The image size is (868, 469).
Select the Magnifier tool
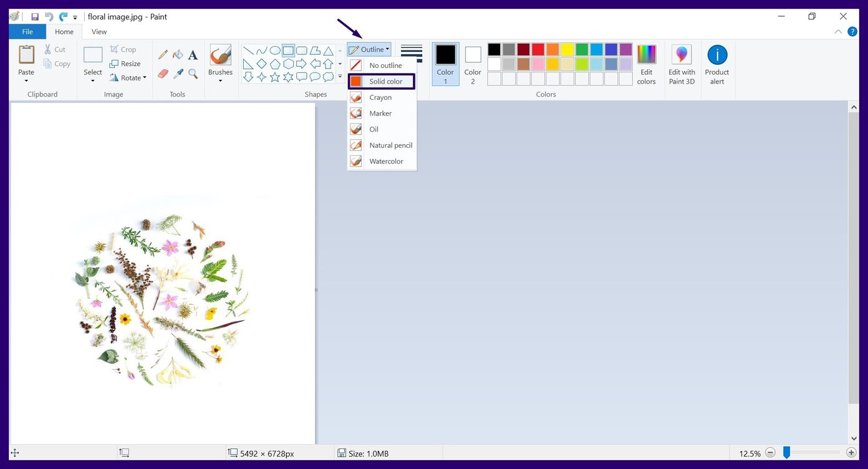pos(192,73)
